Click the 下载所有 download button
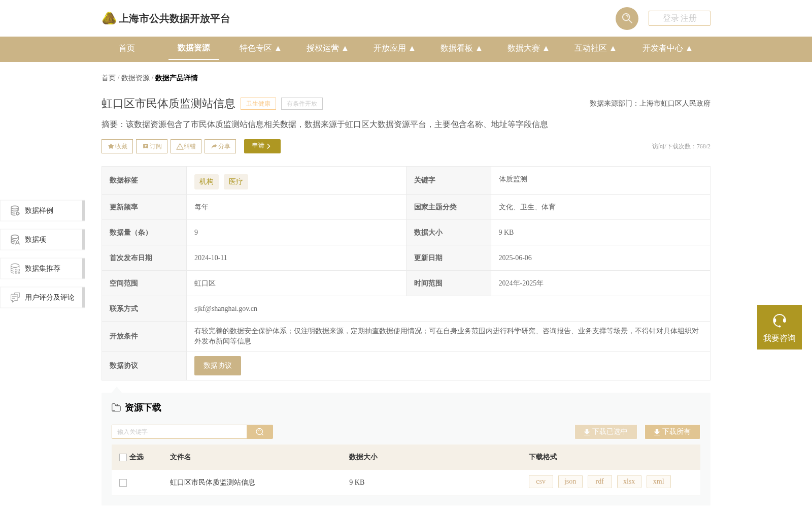 tap(672, 432)
